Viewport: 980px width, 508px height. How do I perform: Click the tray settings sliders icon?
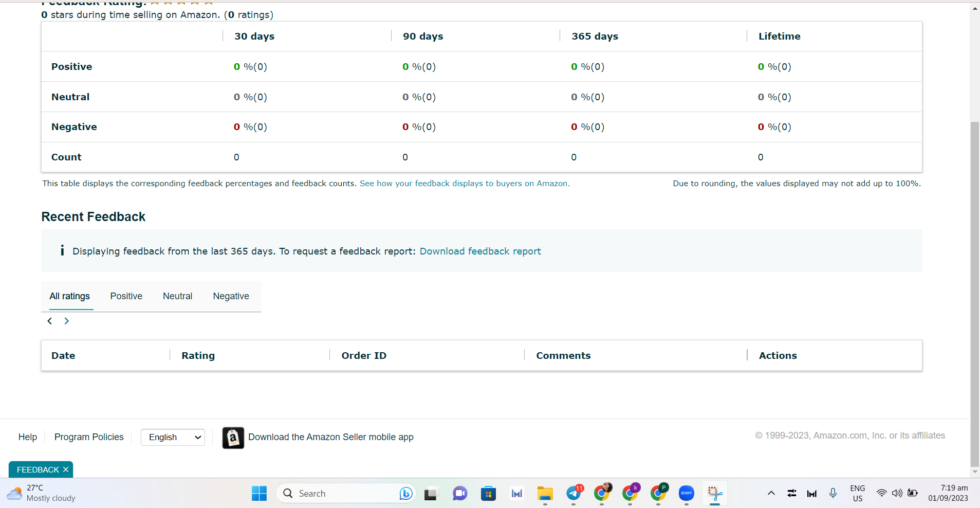(x=792, y=493)
